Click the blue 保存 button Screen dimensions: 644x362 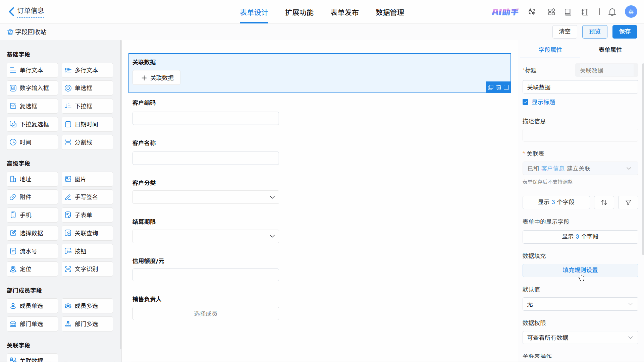pos(625,32)
